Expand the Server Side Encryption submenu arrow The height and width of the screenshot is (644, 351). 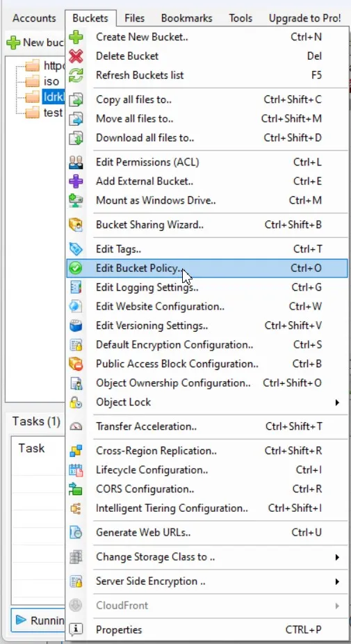tap(337, 581)
